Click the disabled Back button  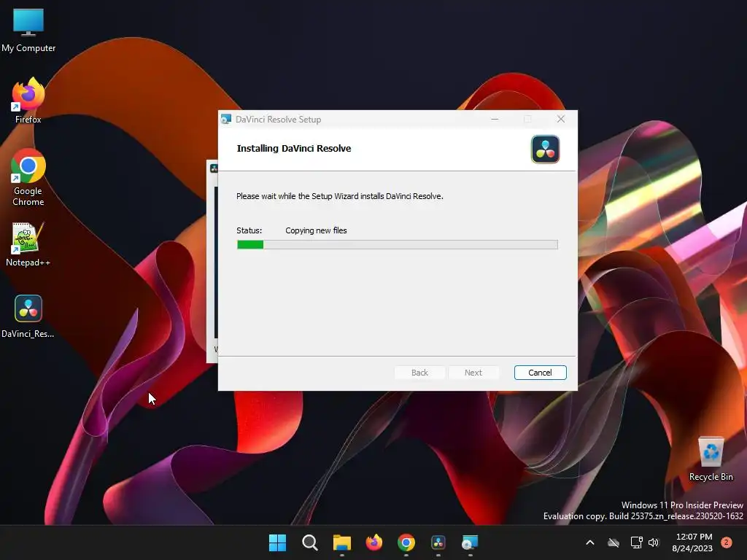pos(419,373)
